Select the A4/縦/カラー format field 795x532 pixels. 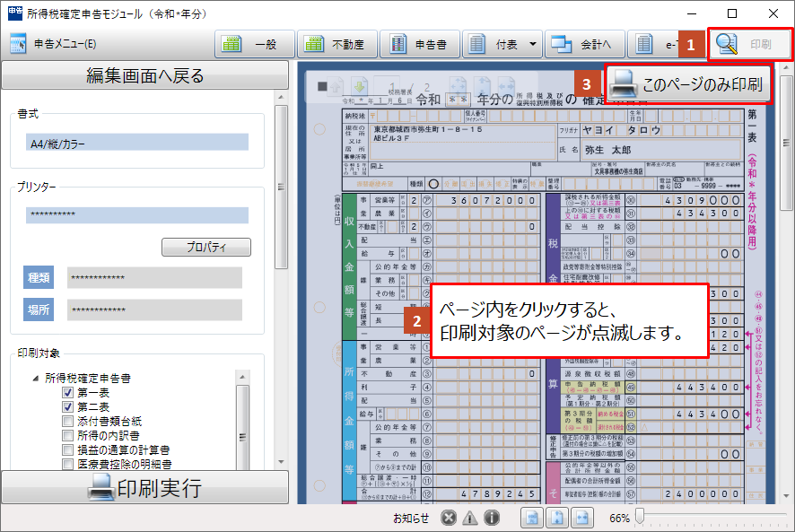click(137, 143)
